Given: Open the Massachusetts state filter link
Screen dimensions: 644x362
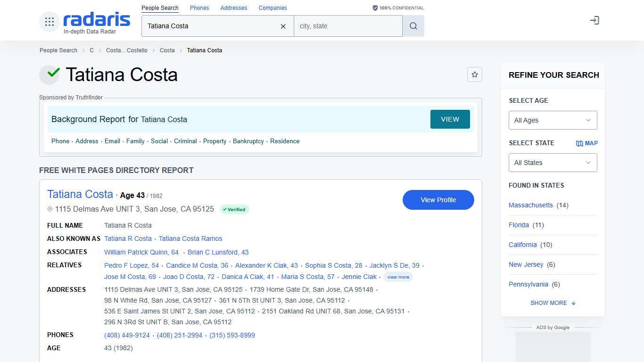Looking at the screenshot, I should pos(530,205).
